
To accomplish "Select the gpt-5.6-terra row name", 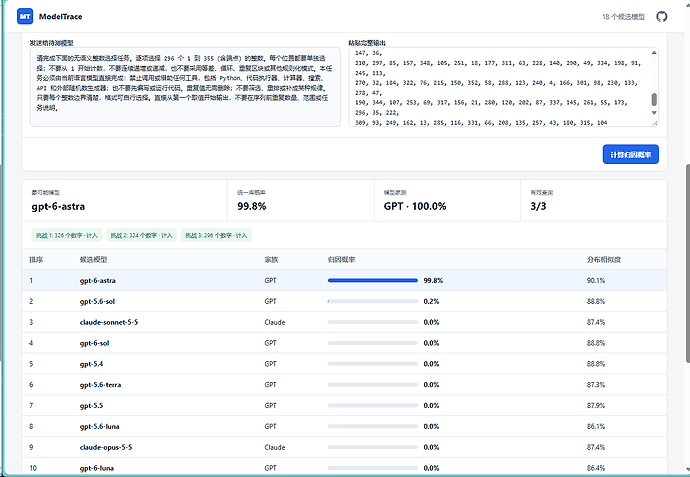I will pos(100,385).
